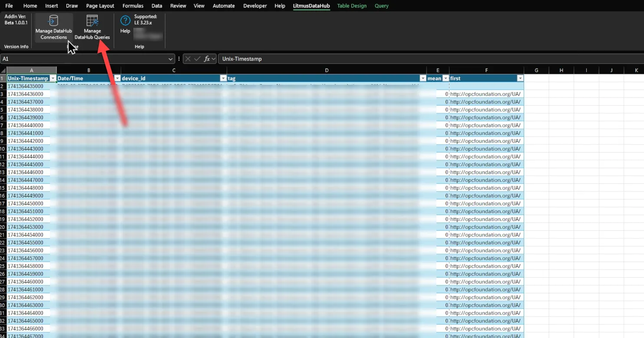Image resolution: width=644 pixels, height=338 pixels.
Task: Select row 20 header
Action: (x=3, y=227)
